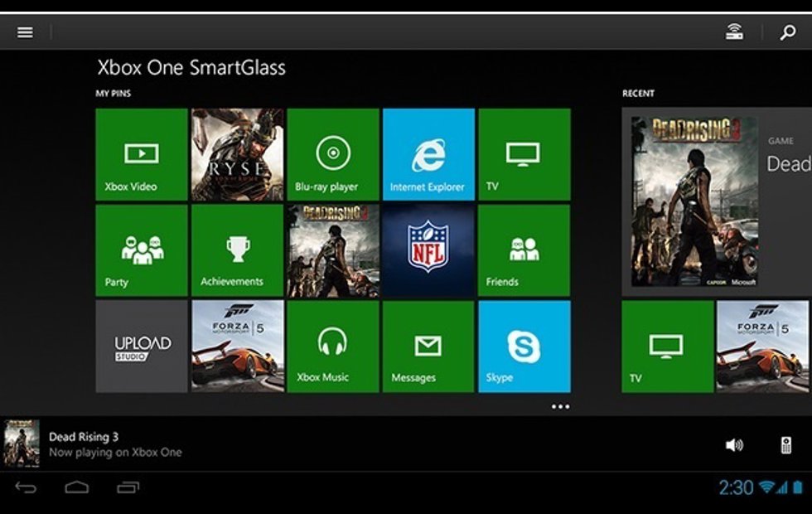Launch Skype

point(524,345)
